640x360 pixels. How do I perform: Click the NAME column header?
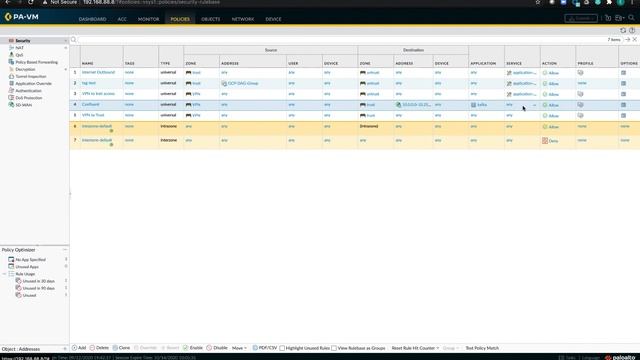(x=87, y=63)
